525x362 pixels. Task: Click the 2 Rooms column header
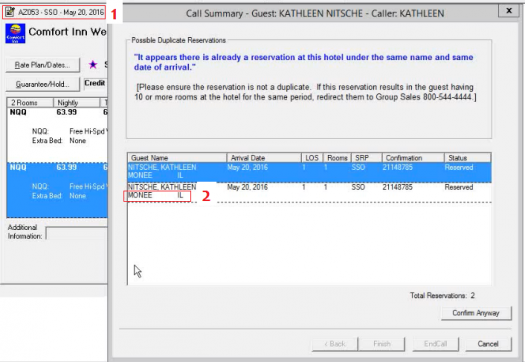coord(30,102)
